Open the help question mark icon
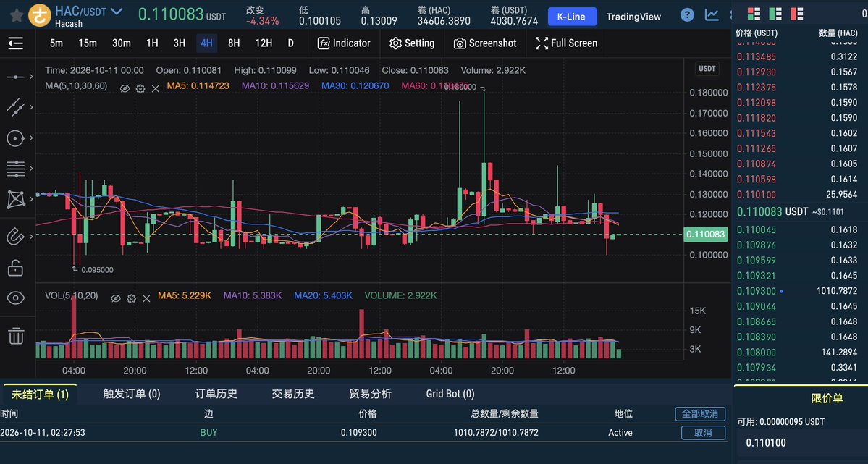Viewport: 868px width, 464px height. (x=687, y=15)
